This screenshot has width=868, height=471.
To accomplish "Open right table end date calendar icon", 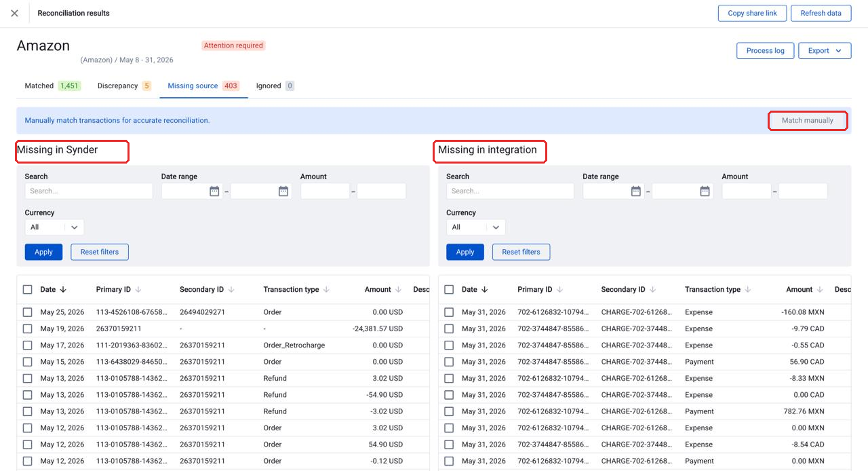I will pos(705,191).
